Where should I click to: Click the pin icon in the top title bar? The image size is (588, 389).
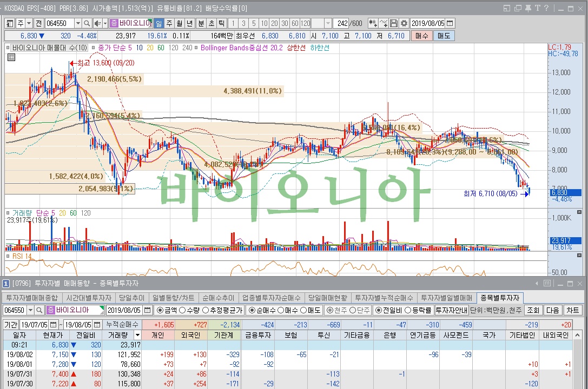(x=528, y=8)
